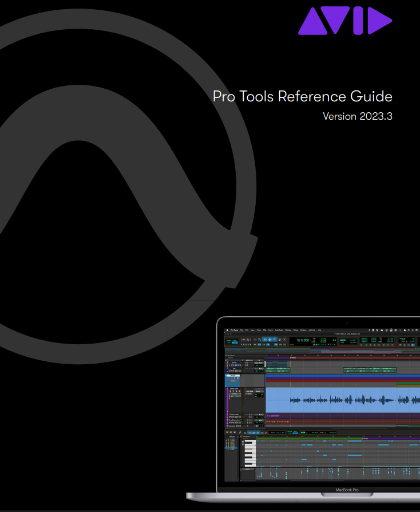The height and width of the screenshot is (512, 420).
Task: Open the Setup menu
Action: click(296, 330)
